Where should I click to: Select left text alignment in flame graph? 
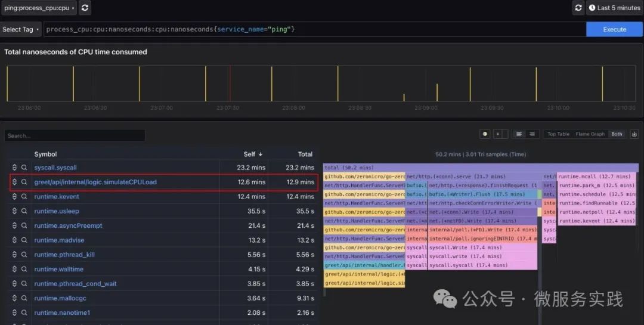(x=519, y=134)
